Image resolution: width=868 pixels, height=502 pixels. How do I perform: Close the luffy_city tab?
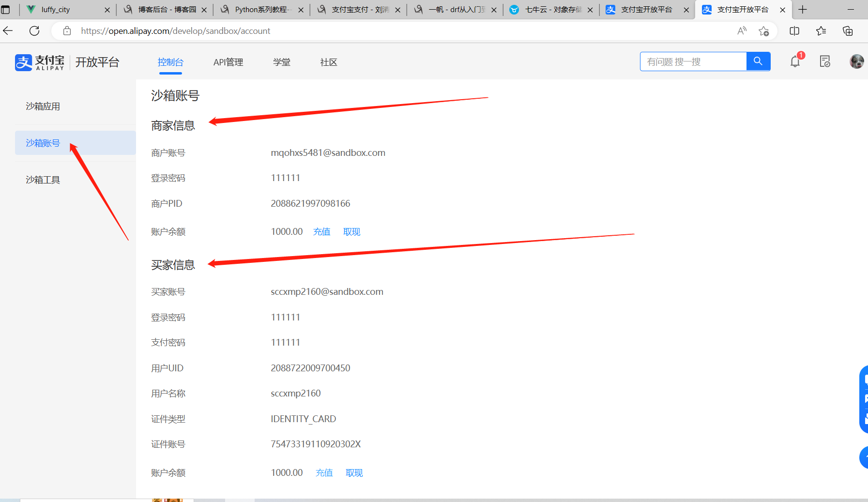(x=107, y=10)
